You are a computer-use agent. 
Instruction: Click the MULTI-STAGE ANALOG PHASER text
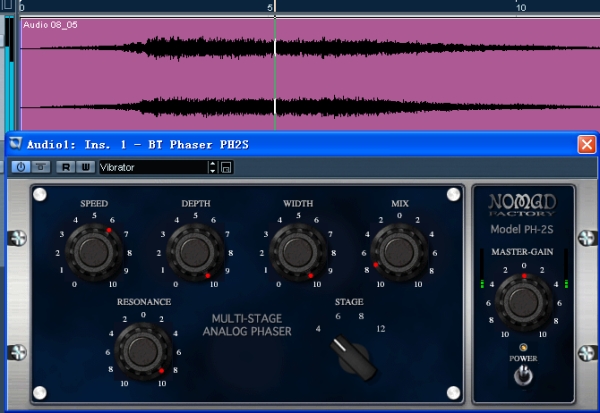pyautogui.click(x=247, y=325)
